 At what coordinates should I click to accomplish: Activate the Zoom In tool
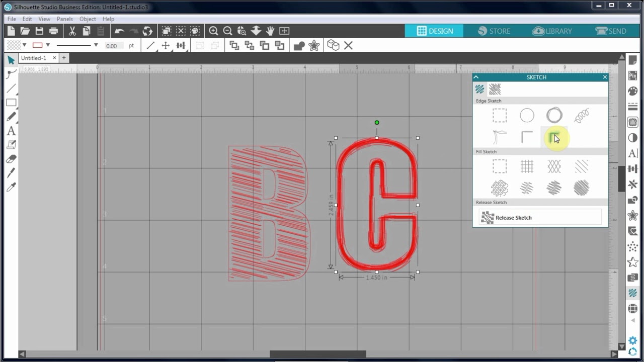tap(213, 31)
